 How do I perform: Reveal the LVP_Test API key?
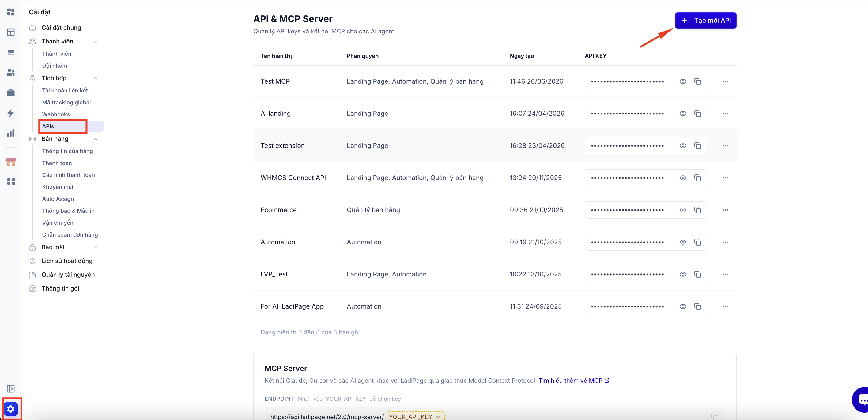683,274
